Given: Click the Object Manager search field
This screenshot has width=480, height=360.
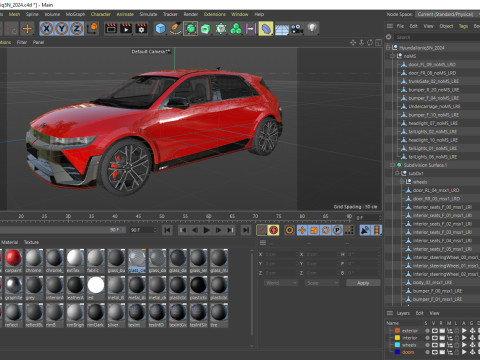Looking at the screenshot, I should click(437, 37).
